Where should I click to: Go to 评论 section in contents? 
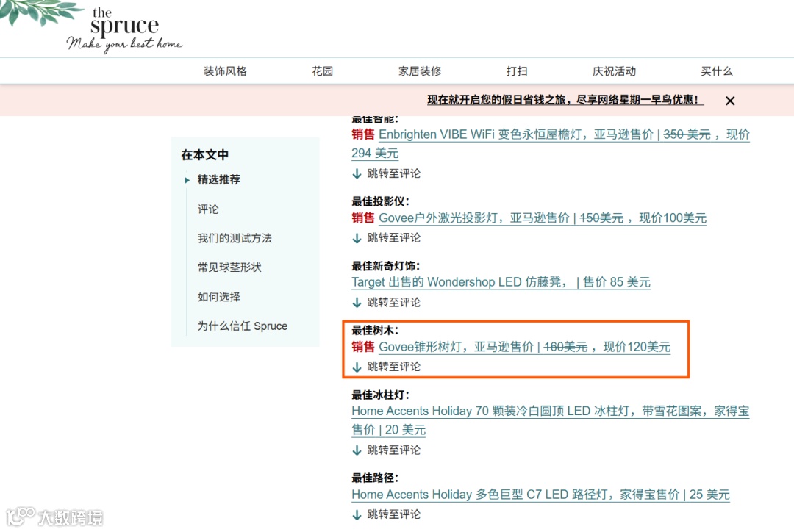[x=208, y=209]
